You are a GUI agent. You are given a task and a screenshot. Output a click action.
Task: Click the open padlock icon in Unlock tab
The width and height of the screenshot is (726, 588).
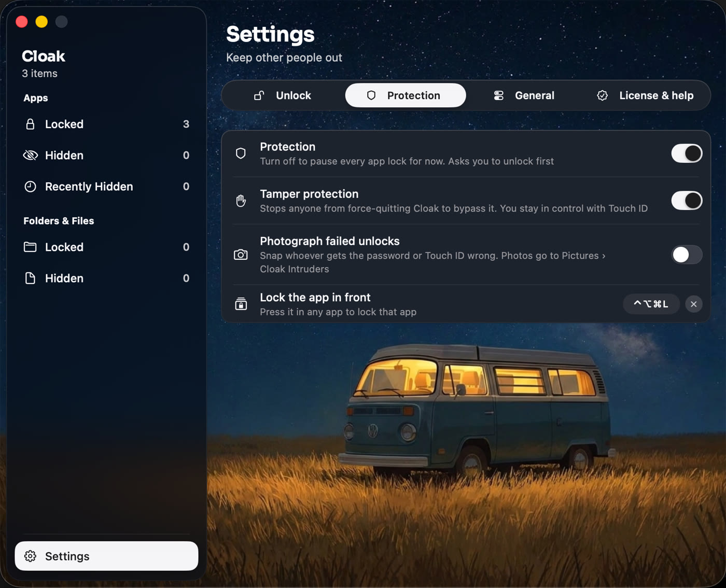259,95
